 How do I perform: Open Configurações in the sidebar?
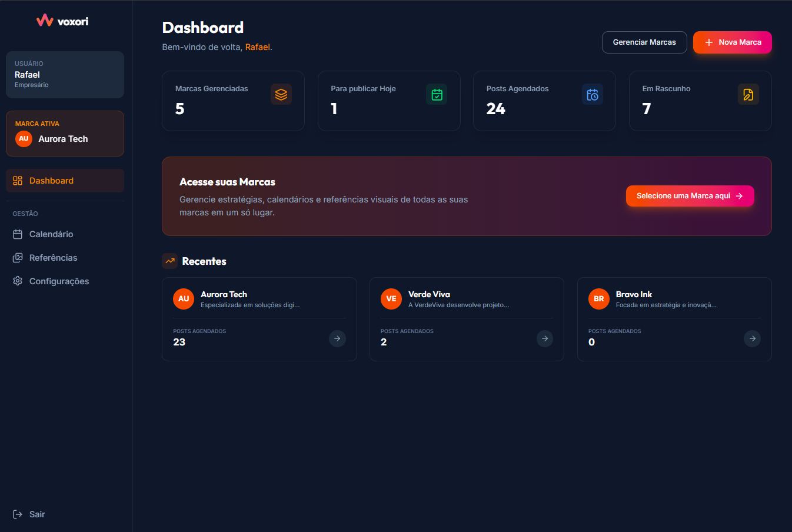click(59, 281)
